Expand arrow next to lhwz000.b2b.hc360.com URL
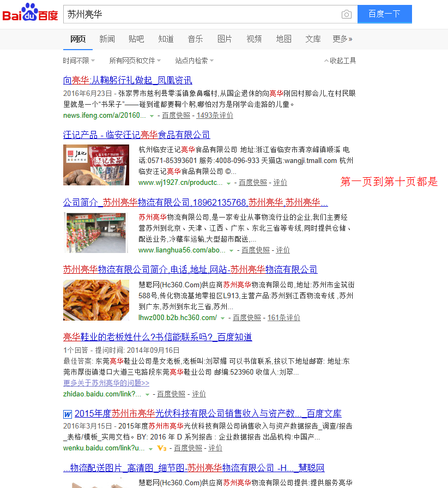 coord(222,318)
